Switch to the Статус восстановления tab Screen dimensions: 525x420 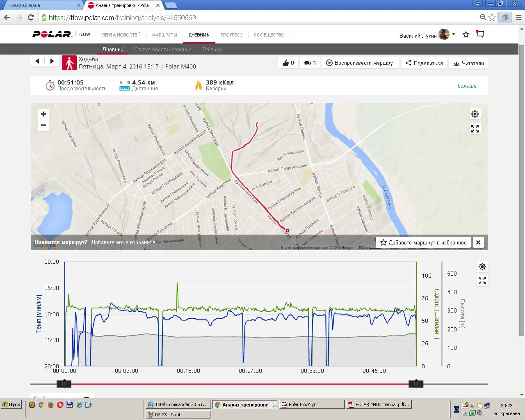[x=163, y=50]
